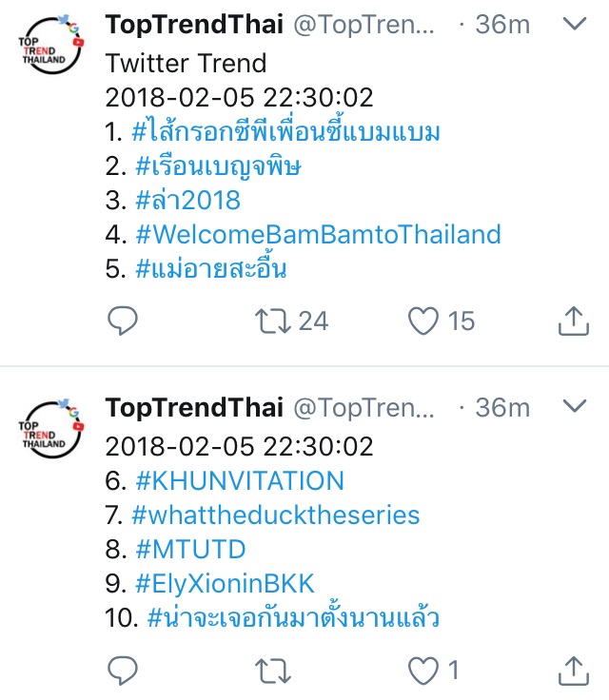Like the tweet with 15 likes
This screenshot has width=609, height=700.
pos(423,321)
